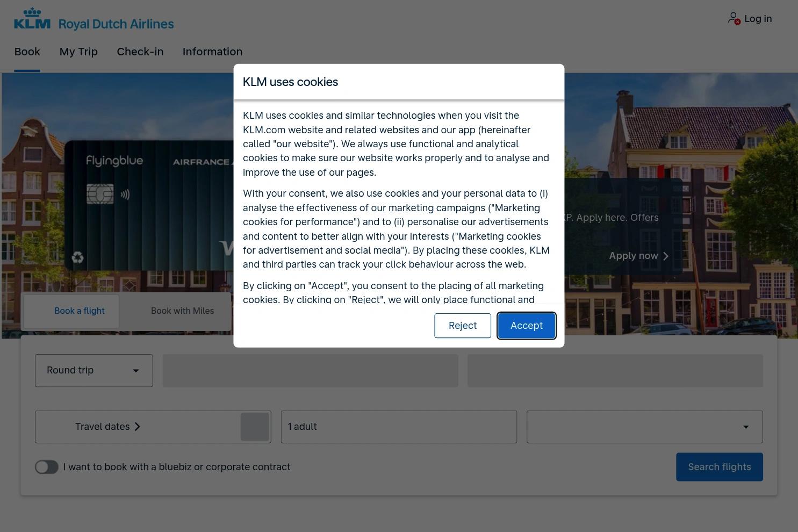Click the departure airport input field
The width and height of the screenshot is (798, 532).
pos(311,370)
